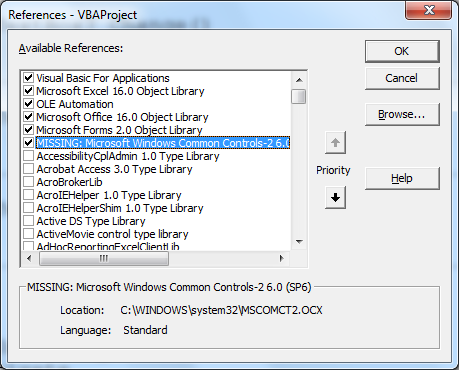Check Acrobat Access 3.0 Type Library
Viewport: 463px width, 373px height.
(x=29, y=169)
